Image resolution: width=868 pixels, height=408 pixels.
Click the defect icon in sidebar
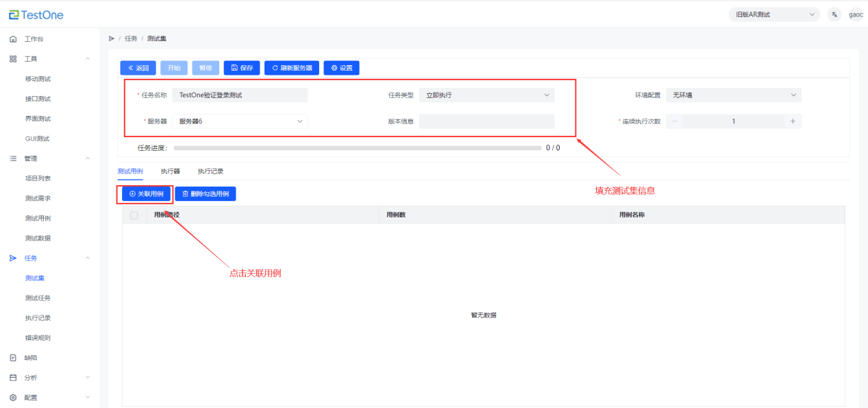pyautogui.click(x=13, y=357)
